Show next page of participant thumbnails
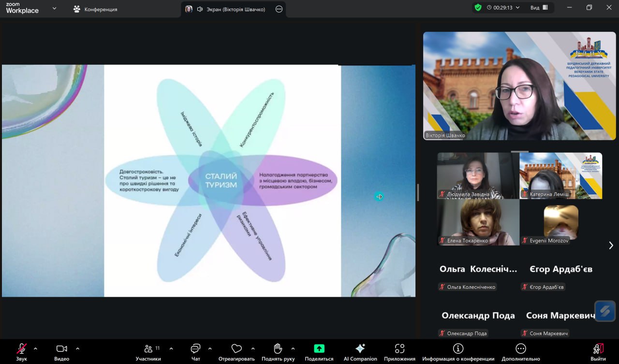Screen dimensions: 619x364 610,246
